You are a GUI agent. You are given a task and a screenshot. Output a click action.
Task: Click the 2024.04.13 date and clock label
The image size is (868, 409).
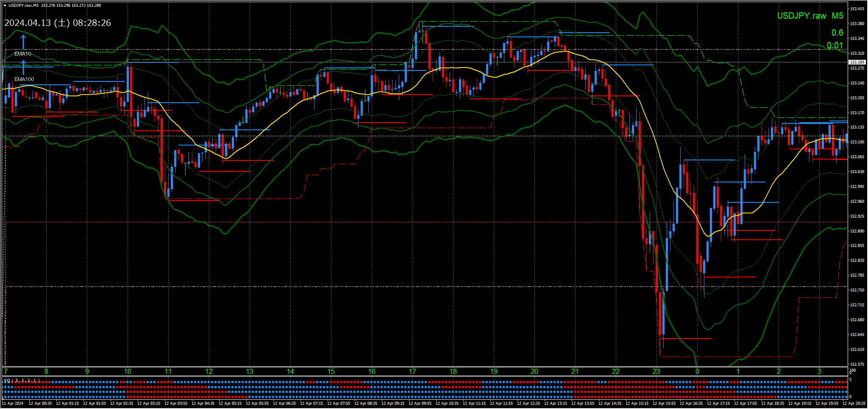pos(58,23)
